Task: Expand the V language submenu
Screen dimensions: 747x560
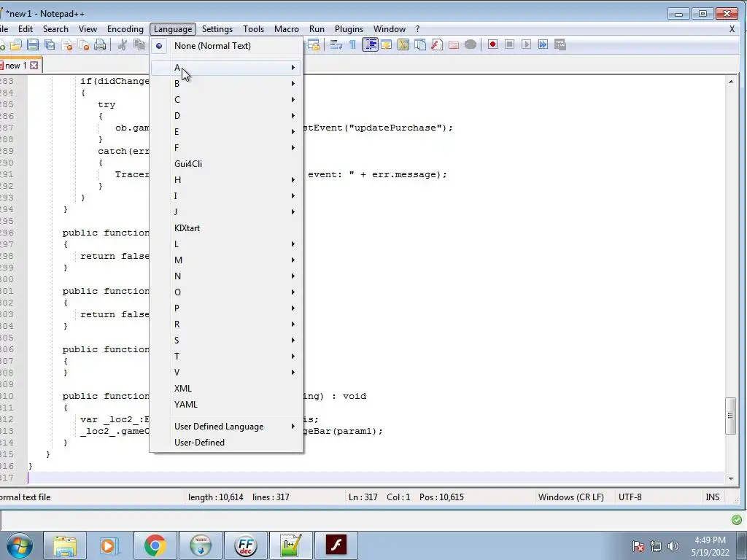Action: (x=226, y=373)
